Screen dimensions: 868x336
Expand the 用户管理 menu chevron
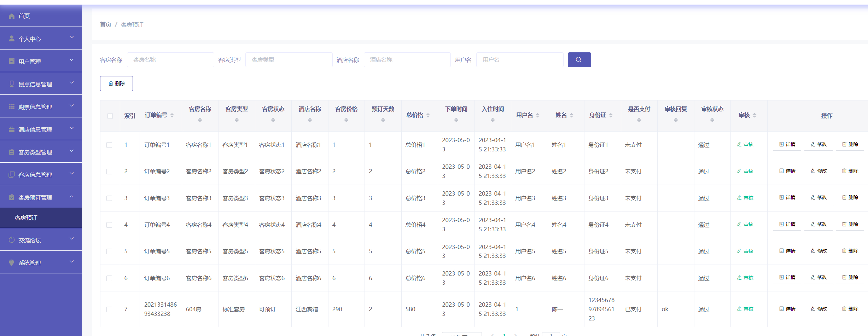pyautogui.click(x=72, y=60)
